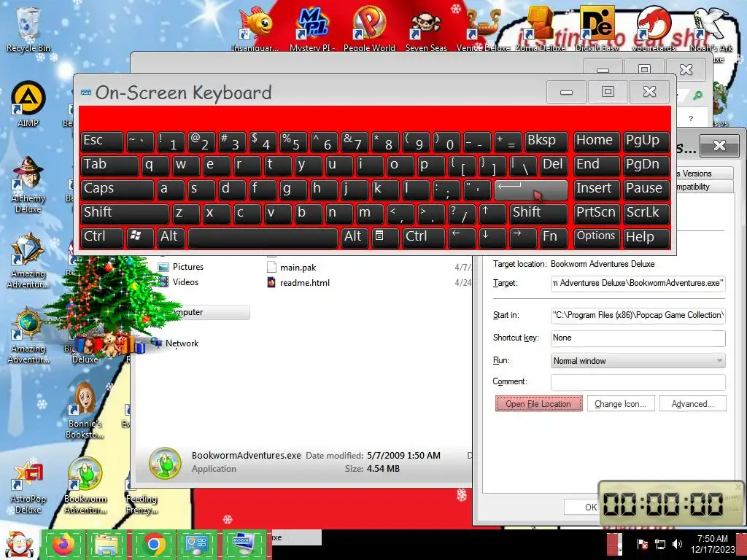Open Alchemy Deluxe desktop shortcut
747x560 pixels.
(28, 183)
